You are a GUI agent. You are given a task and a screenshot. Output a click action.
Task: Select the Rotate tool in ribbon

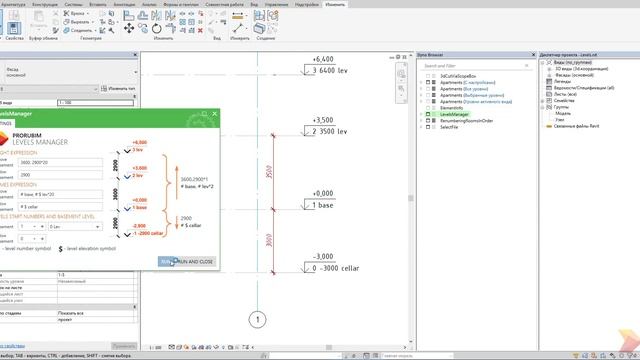pyautogui.click(x=157, y=28)
